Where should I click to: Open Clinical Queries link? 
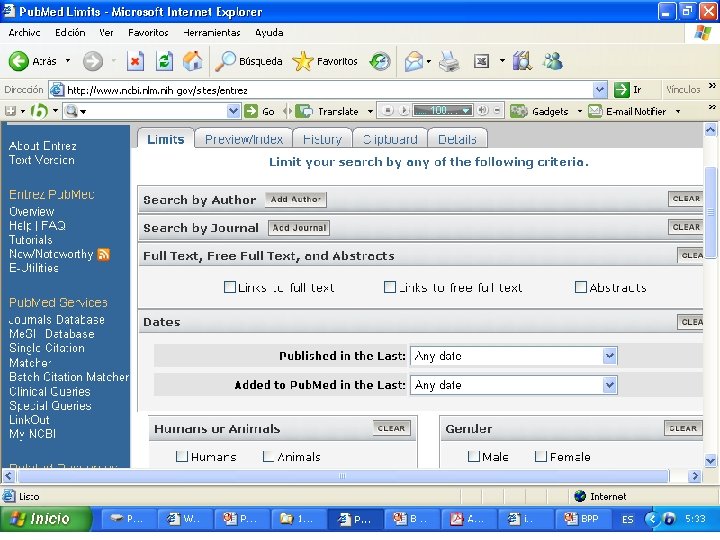(x=50, y=392)
